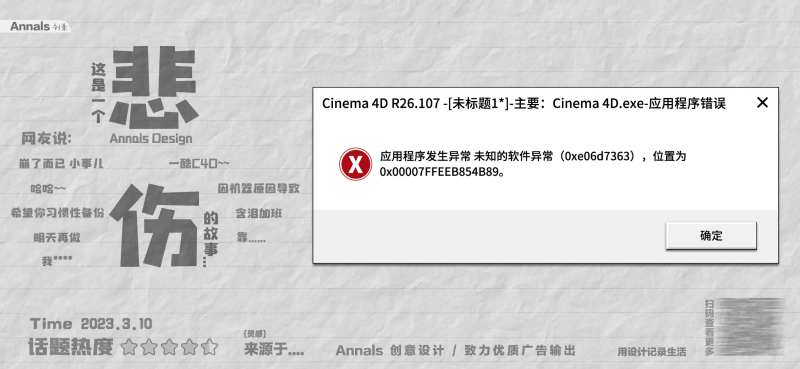Click the Annals logo at top left
The image size is (800, 369).
tap(39, 27)
